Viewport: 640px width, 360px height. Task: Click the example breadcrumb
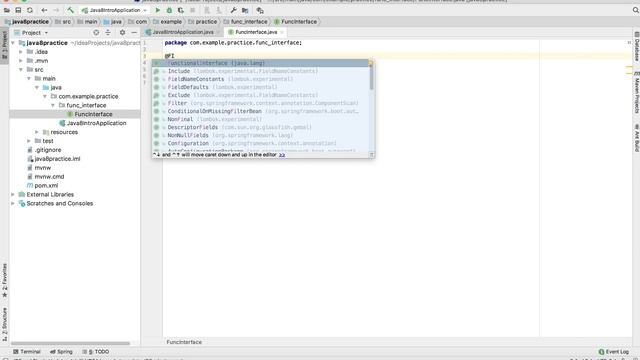click(167, 22)
